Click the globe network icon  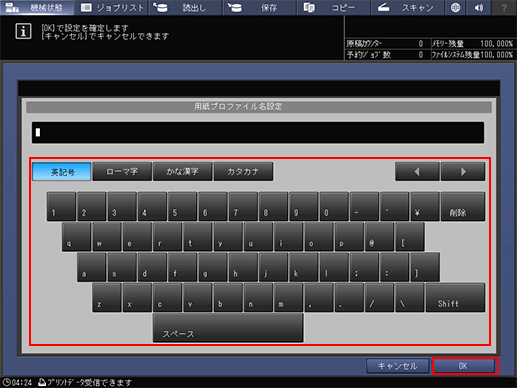pos(455,7)
